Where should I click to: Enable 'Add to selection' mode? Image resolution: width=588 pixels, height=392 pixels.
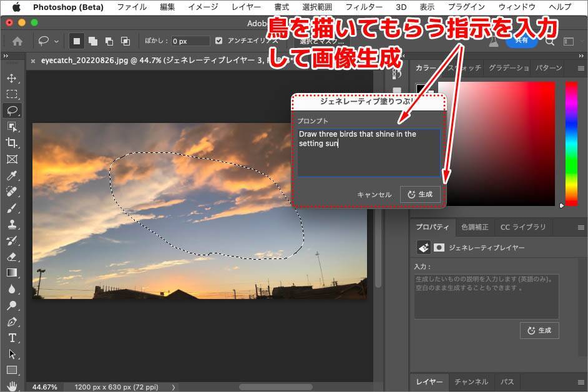click(93, 41)
